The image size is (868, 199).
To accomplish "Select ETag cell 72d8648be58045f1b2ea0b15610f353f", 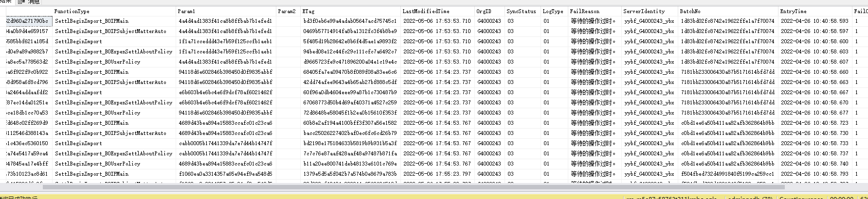I will point(350,113).
